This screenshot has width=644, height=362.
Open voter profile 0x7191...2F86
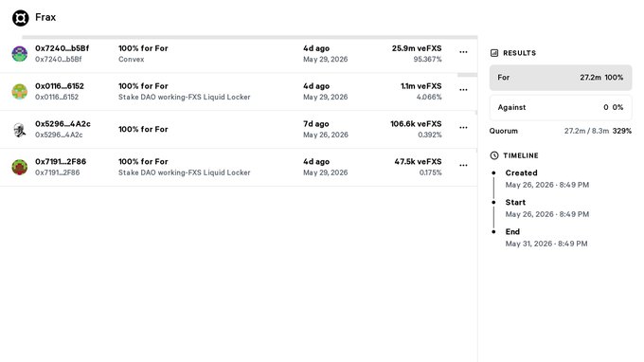pyautogui.click(x=61, y=162)
